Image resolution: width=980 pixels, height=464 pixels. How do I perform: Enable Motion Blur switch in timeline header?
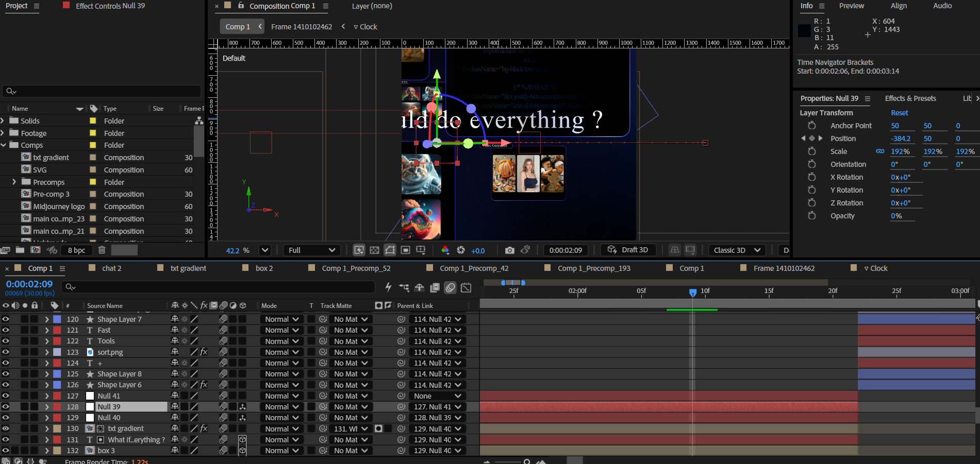coord(450,288)
